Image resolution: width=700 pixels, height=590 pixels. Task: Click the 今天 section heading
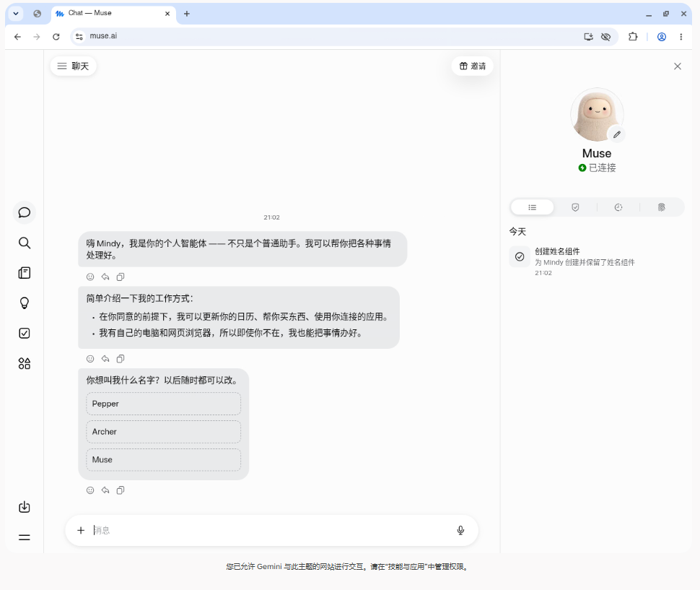point(518,231)
